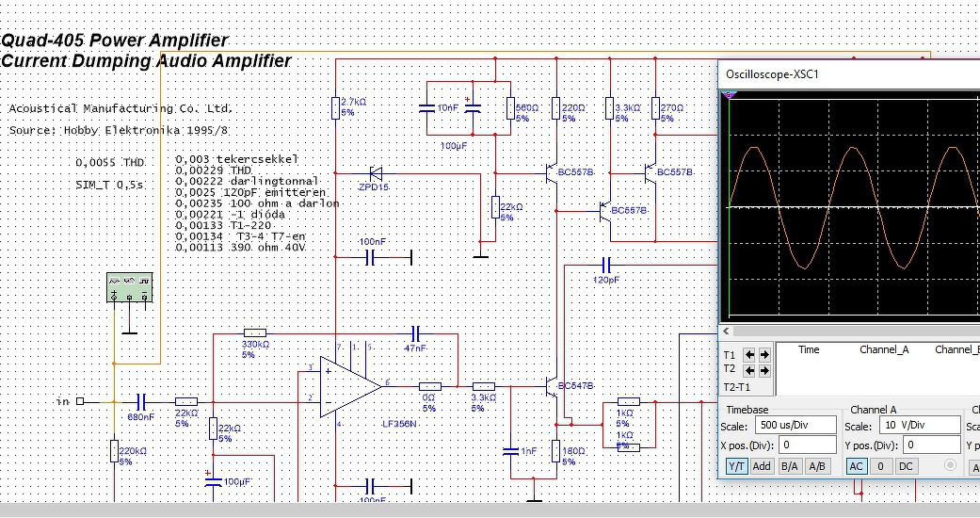Image resolution: width=980 pixels, height=518 pixels.
Task: Click the oscilloscope horizontal scrollbar track
Action: click(x=857, y=331)
